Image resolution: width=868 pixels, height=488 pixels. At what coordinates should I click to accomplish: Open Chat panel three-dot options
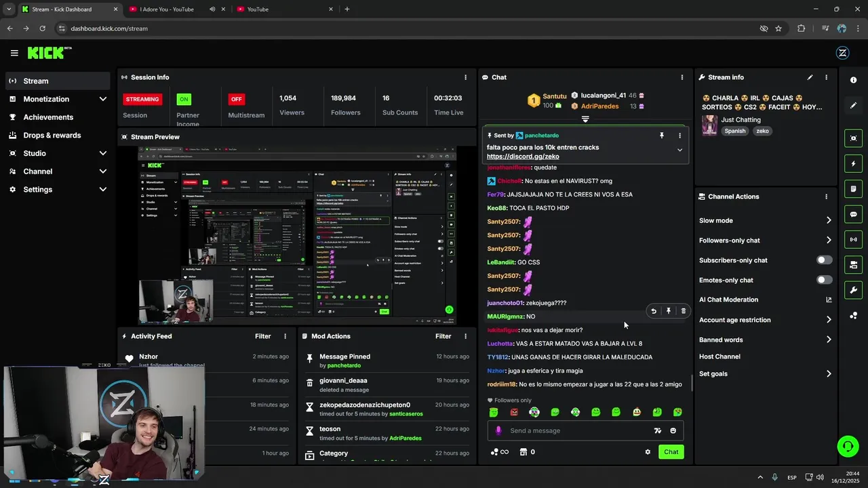click(x=682, y=77)
